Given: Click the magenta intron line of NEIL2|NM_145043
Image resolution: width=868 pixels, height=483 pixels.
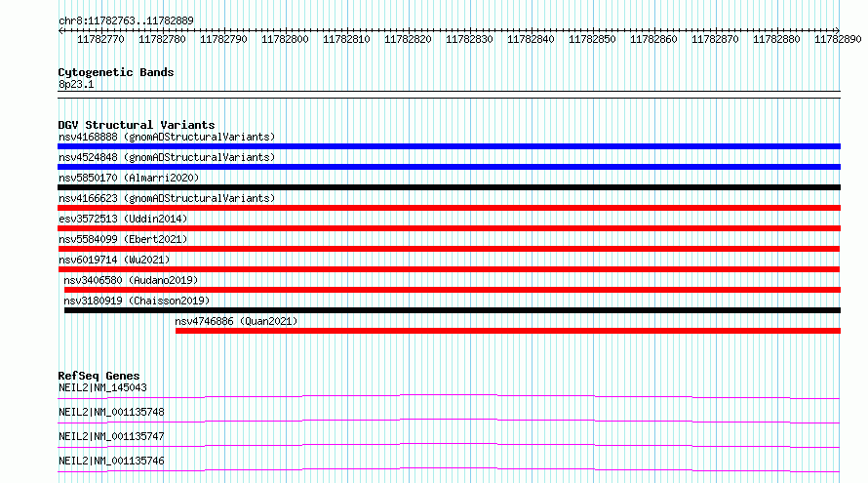Looking at the screenshot, I should (449, 396).
